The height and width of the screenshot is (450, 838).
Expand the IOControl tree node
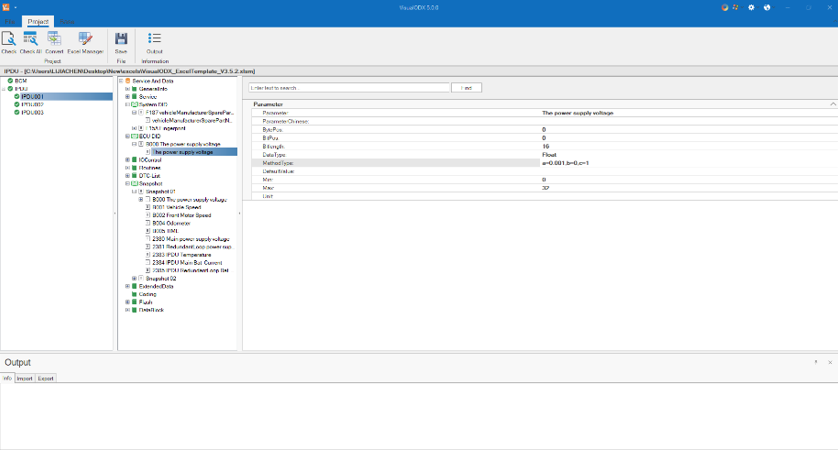point(127,159)
